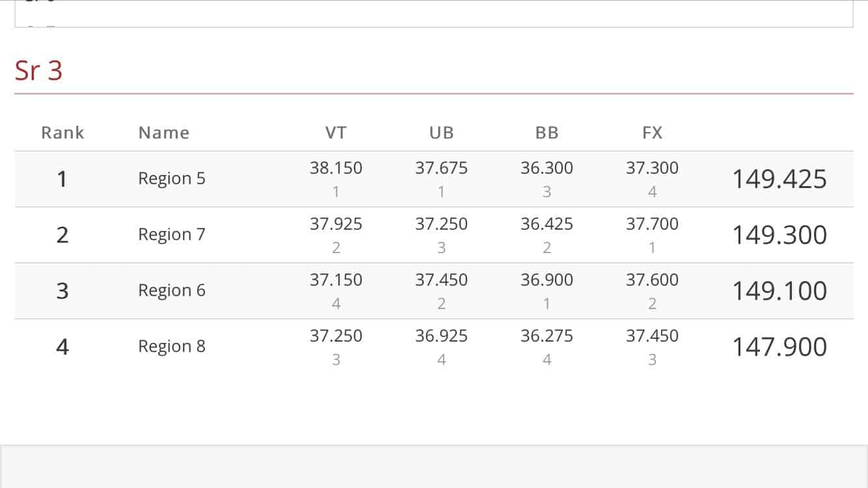Click the VT column header
868x488 pixels.
pyautogui.click(x=336, y=133)
